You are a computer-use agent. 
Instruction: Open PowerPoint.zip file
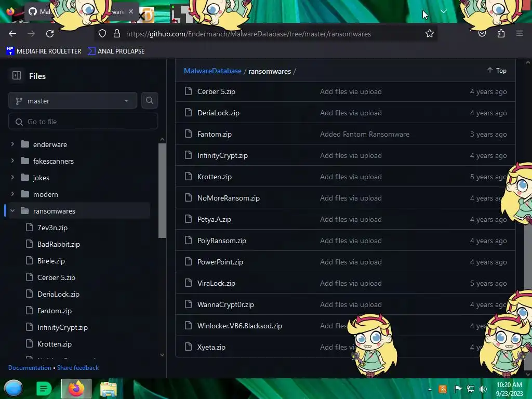point(220,262)
